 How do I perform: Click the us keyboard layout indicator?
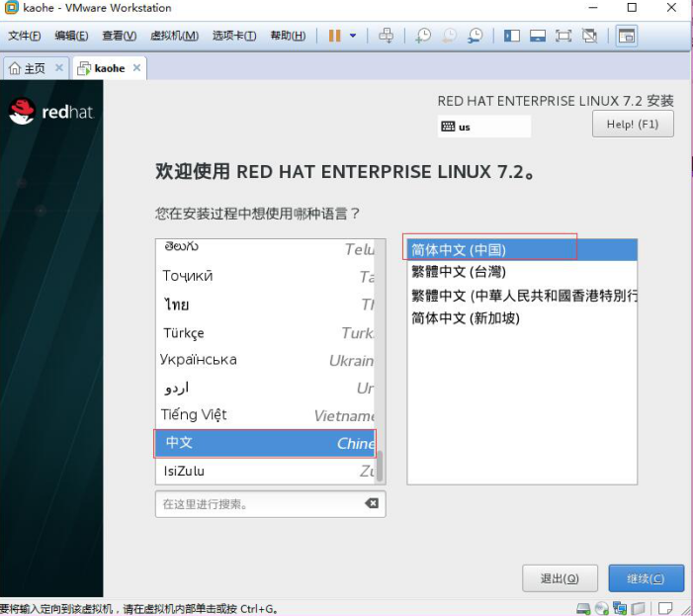pyautogui.click(x=484, y=127)
